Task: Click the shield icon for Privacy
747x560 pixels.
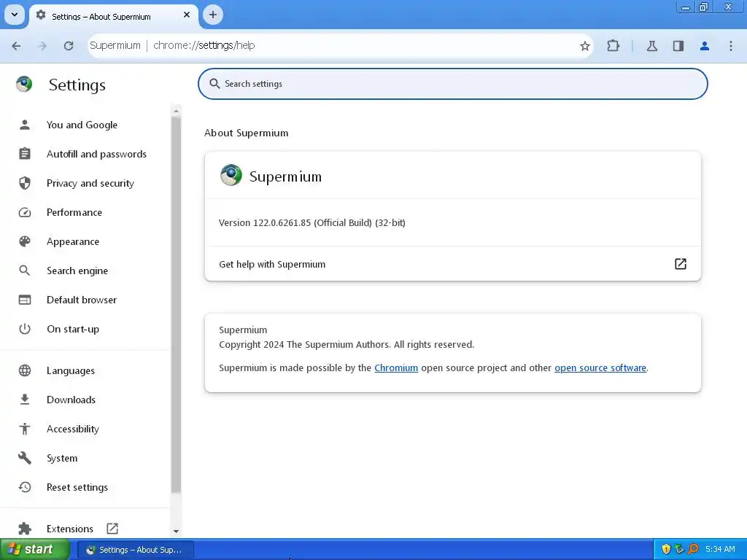Action: (25, 183)
